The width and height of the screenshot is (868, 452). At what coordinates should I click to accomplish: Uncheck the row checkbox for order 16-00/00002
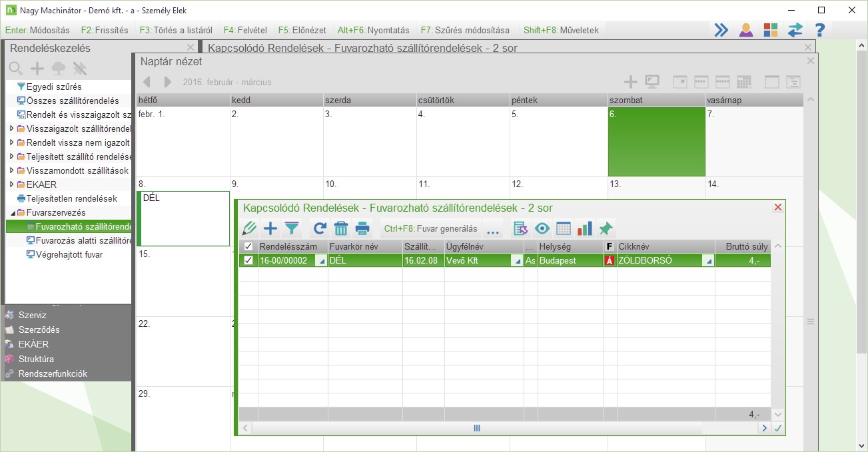pos(248,260)
